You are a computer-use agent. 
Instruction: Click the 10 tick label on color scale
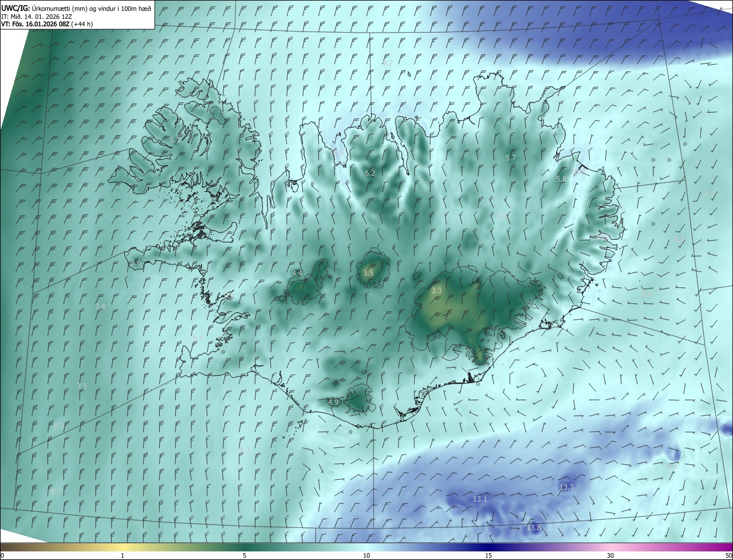(366, 555)
